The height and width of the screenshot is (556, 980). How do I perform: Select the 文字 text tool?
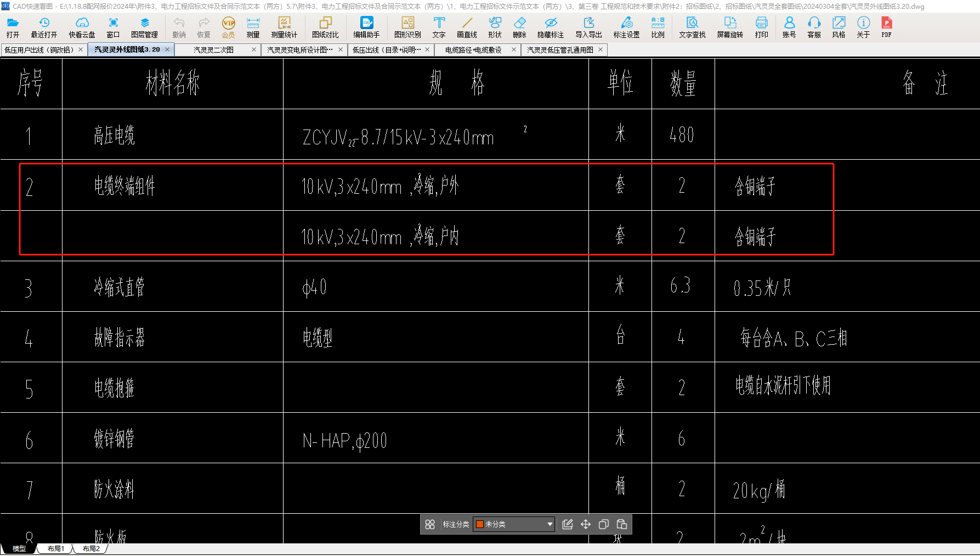pyautogui.click(x=439, y=27)
